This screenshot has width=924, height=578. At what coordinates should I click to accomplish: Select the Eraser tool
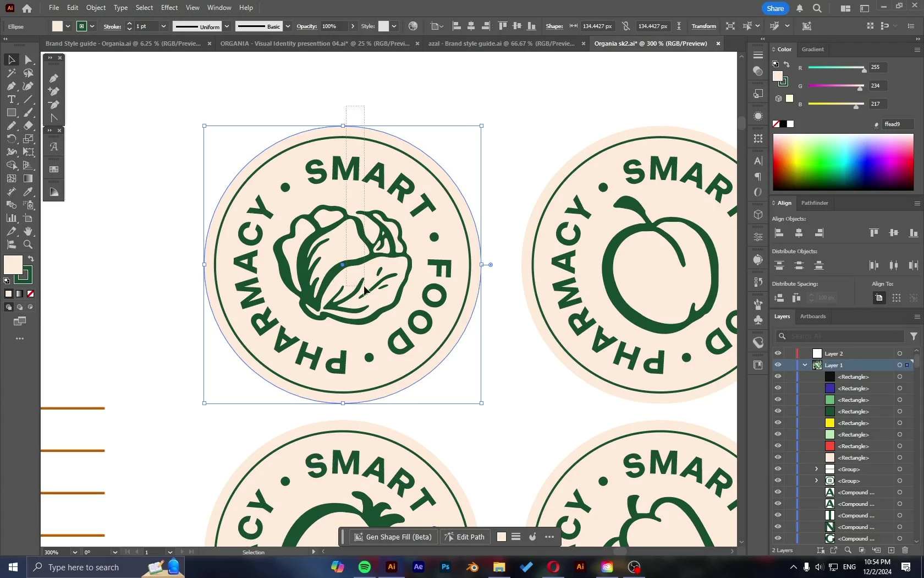click(29, 126)
